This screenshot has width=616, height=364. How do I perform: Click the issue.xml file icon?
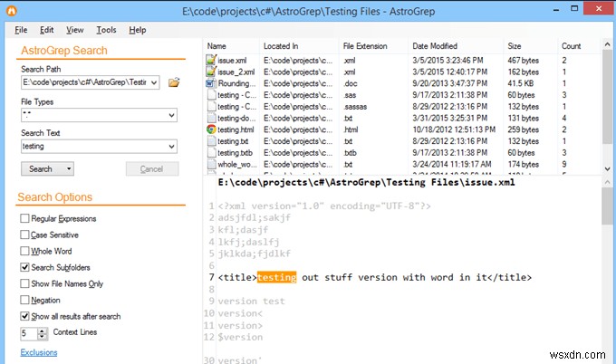(211, 60)
